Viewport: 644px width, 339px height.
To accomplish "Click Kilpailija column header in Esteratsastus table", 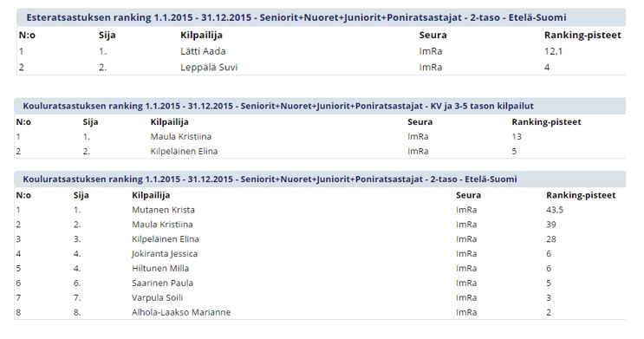I will (x=201, y=35).
